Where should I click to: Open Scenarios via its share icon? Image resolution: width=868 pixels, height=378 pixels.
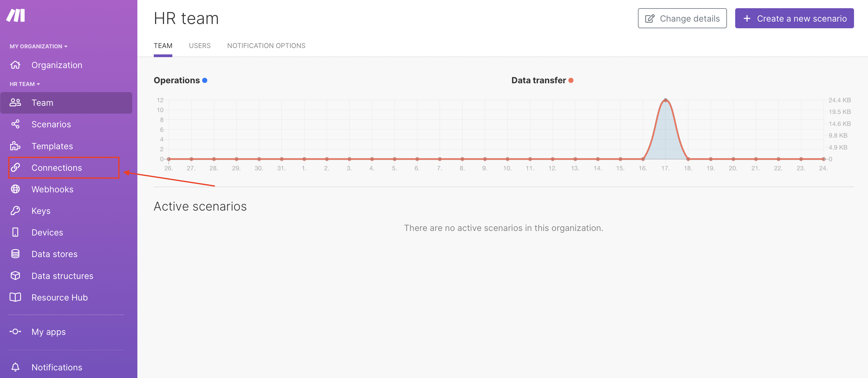click(15, 124)
